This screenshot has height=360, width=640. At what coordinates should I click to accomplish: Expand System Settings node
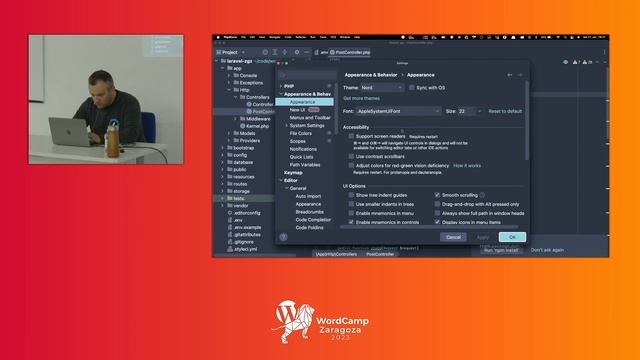pos(287,125)
